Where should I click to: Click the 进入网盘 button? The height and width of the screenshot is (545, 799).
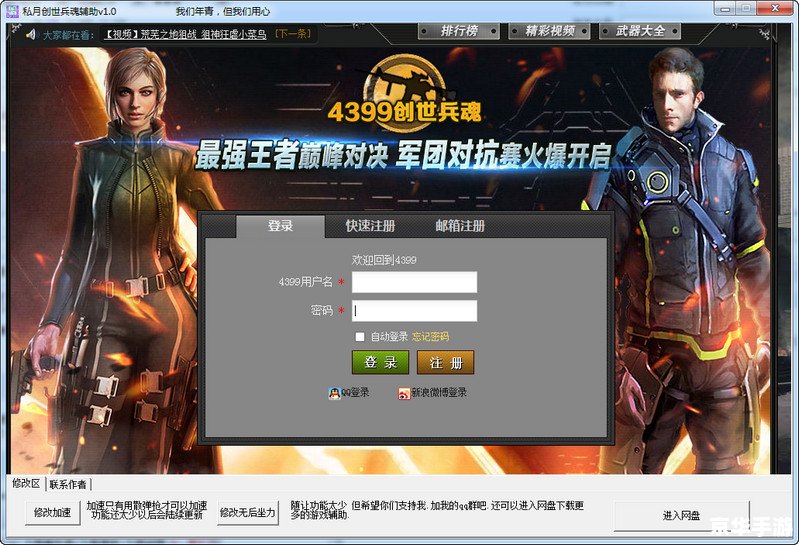(681, 515)
